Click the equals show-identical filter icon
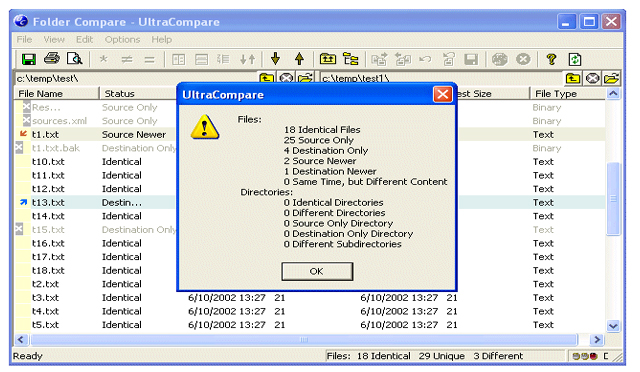The image size is (640, 372). point(150,60)
